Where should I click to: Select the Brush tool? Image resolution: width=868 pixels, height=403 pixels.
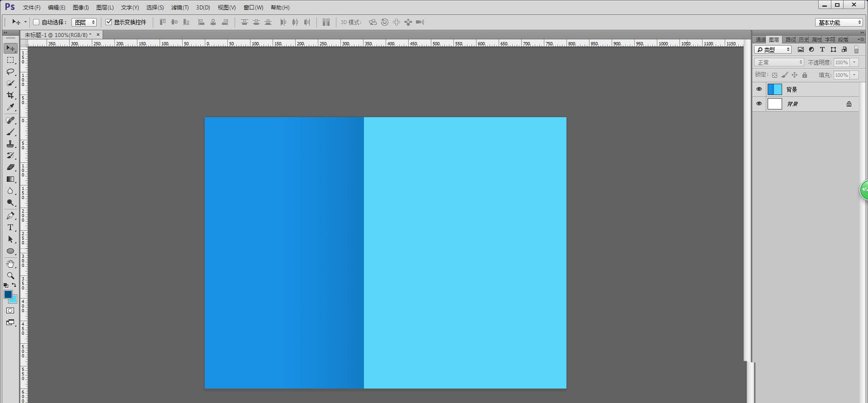10,132
